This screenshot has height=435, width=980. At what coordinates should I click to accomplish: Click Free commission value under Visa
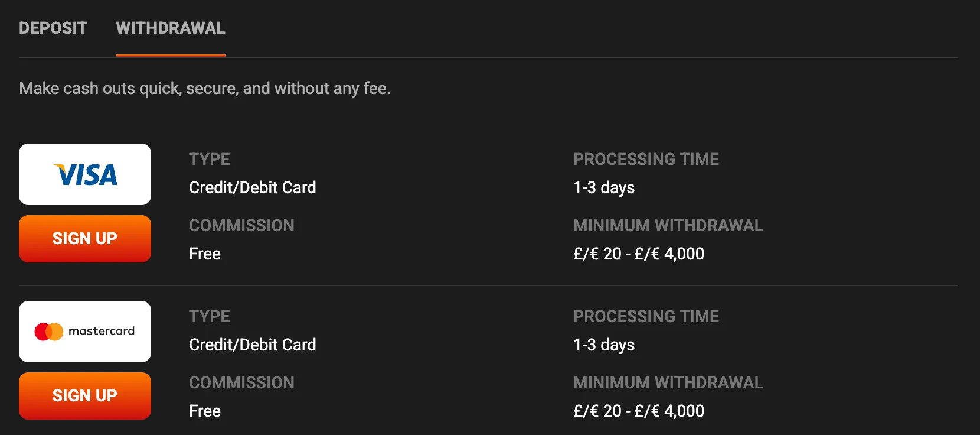pos(204,254)
